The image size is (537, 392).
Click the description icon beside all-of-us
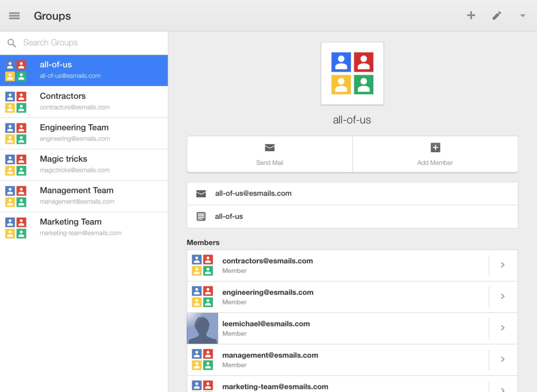tap(201, 217)
